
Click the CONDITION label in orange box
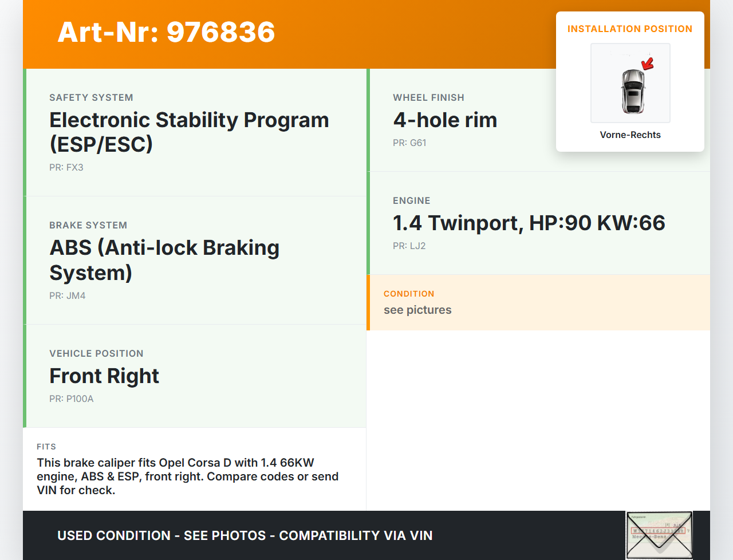pyautogui.click(x=409, y=294)
